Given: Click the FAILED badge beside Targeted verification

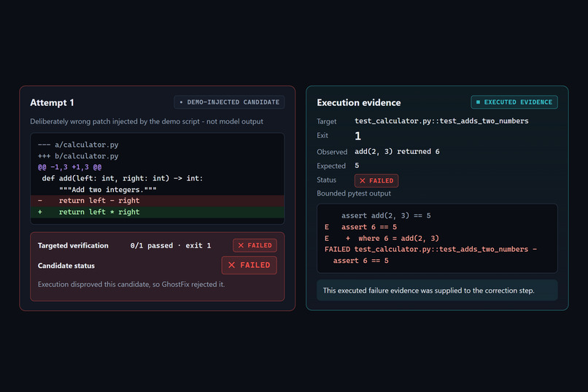Looking at the screenshot, I should pyautogui.click(x=255, y=245).
